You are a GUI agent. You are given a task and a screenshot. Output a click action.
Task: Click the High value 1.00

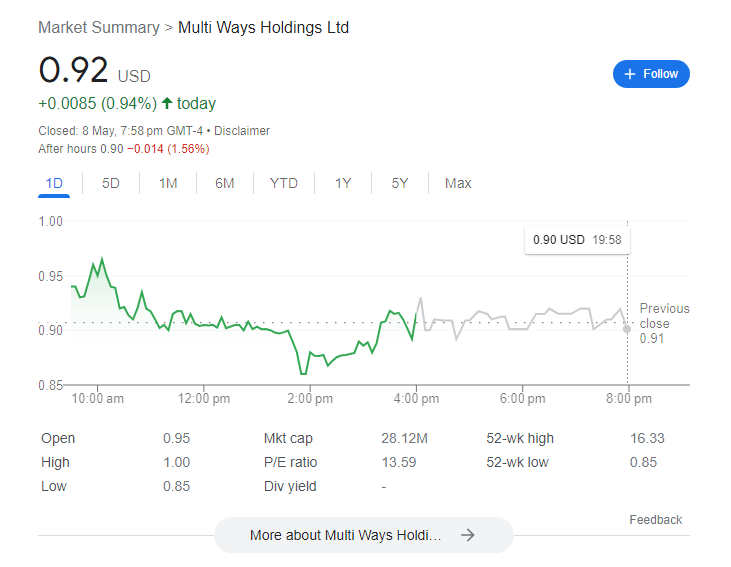coord(176,462)
